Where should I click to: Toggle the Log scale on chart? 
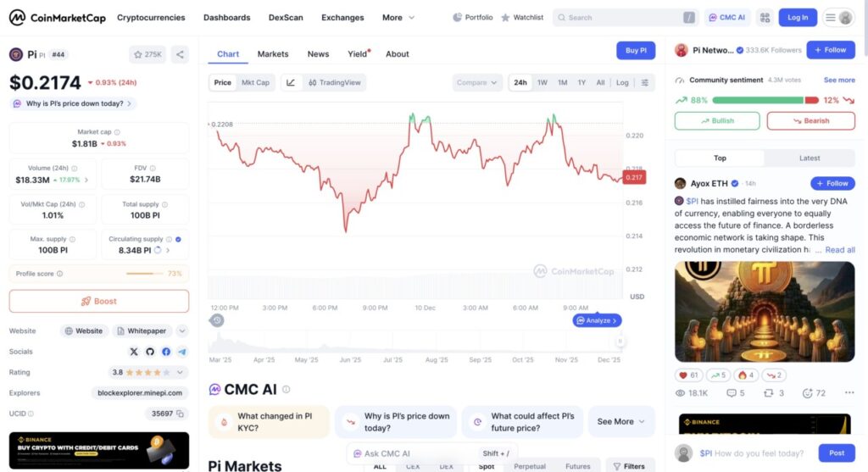coord(622,82)
